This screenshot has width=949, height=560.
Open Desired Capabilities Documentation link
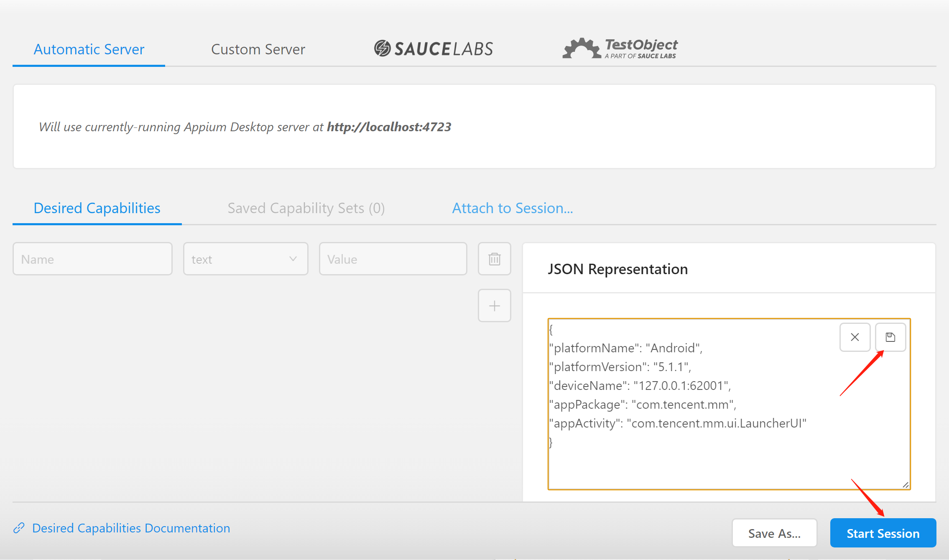tap(131, 528)
